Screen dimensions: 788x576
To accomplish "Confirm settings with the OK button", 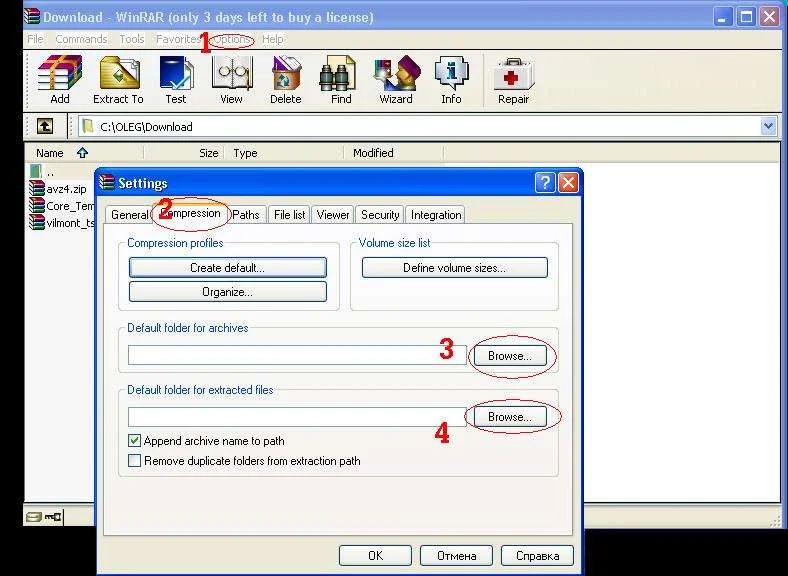I will click(375, 555).
